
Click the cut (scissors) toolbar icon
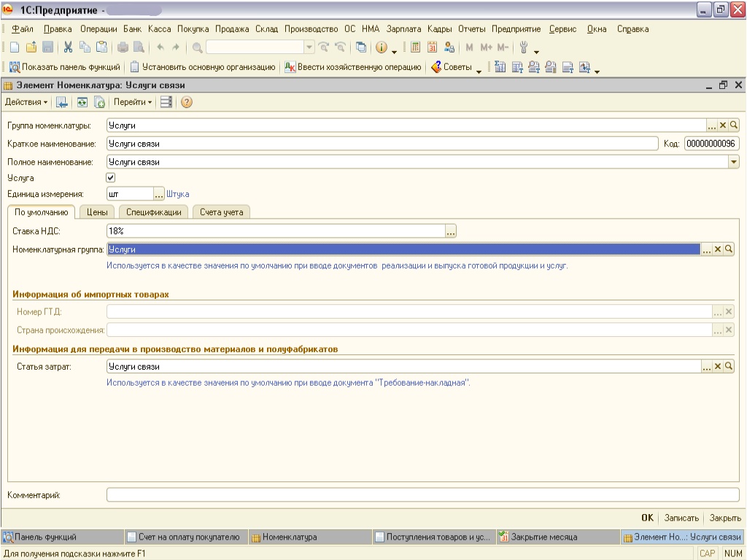68,47
